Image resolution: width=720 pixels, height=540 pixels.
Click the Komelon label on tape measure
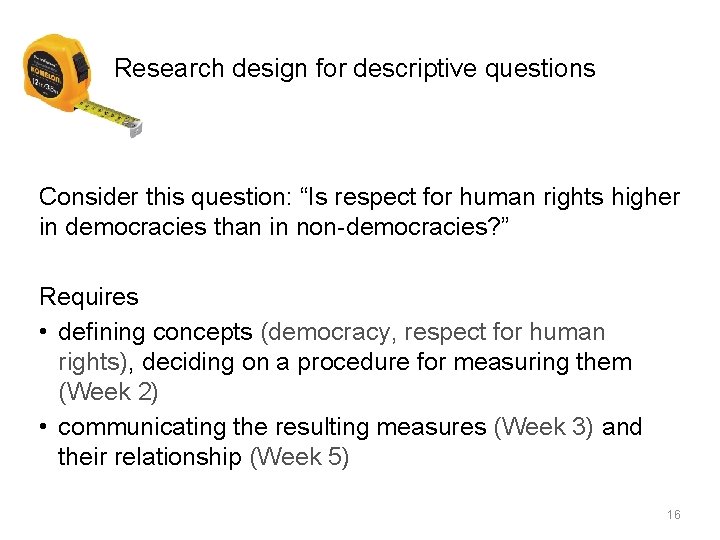(44, 73)
